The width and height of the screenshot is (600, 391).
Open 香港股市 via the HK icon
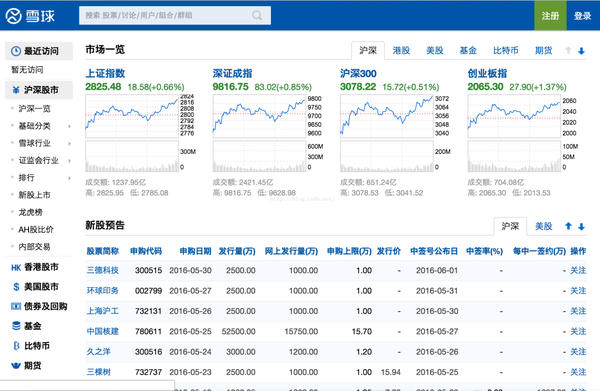coord(16,267)
